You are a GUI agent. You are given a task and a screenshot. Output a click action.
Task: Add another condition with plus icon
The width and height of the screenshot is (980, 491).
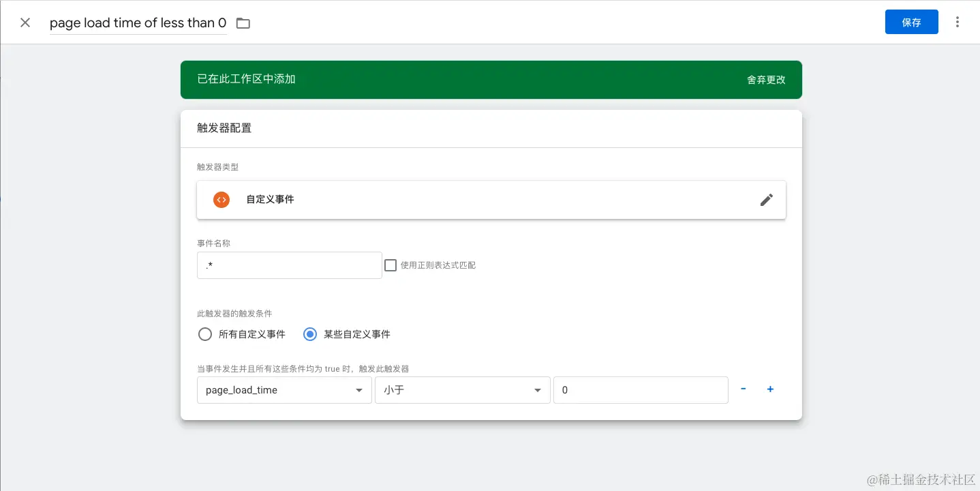click(x=770, y=389)
